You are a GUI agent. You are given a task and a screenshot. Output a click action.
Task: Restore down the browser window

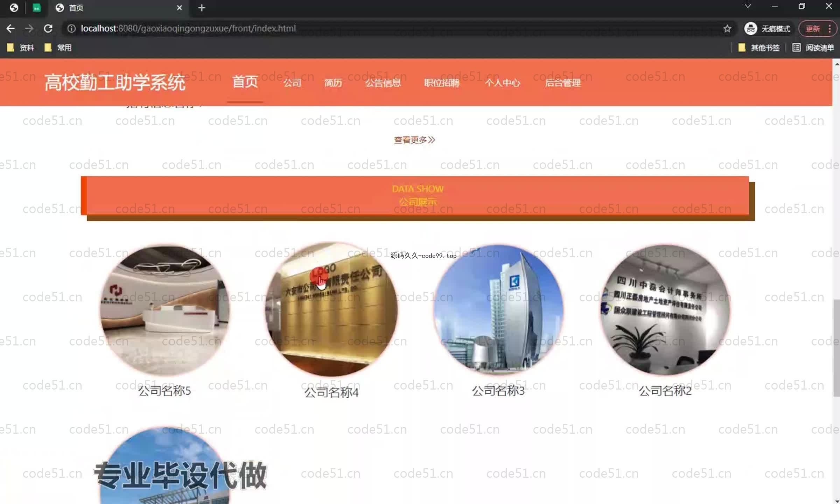tap(801, 6)
